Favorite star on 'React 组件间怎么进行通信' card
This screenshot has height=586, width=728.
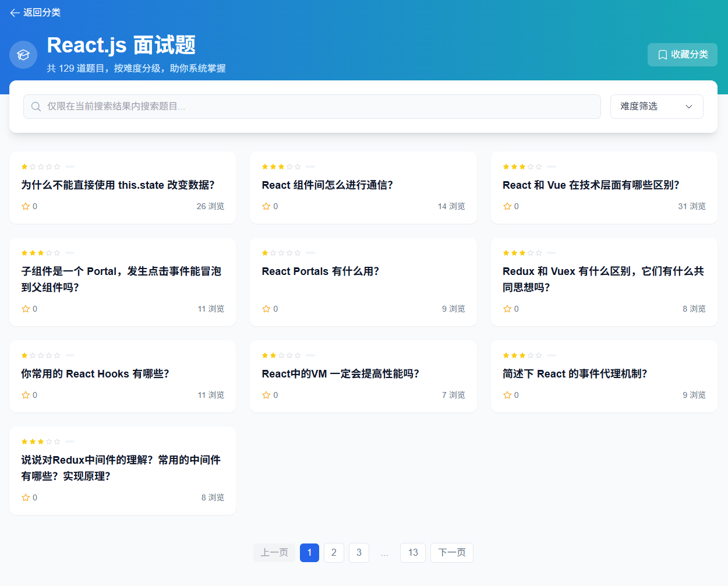(x=266, y=206)
